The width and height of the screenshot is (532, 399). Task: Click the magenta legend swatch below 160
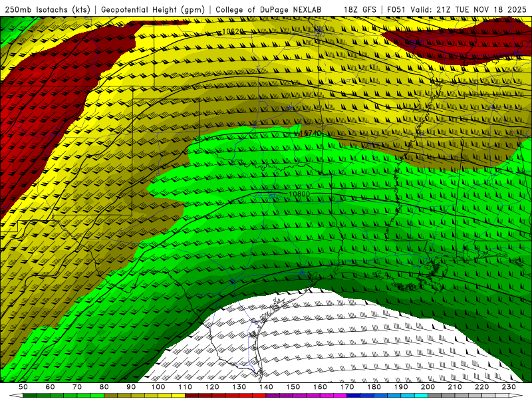[327, 396]
